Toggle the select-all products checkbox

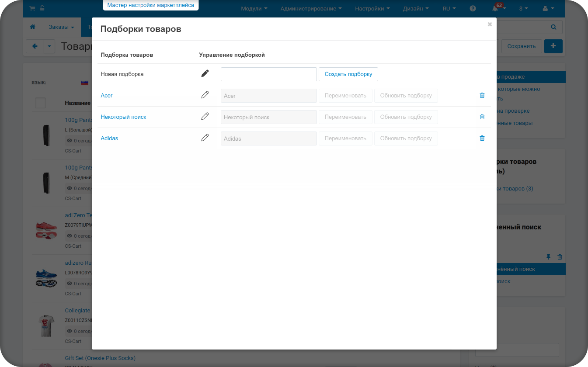(x=40, y=103)
